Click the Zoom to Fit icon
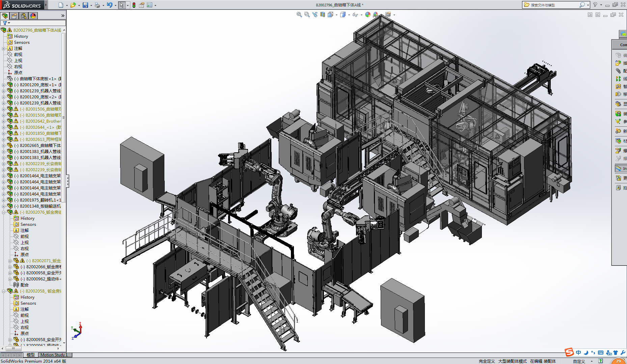Screen dimensions: 627x364 [x=299, y=14]
